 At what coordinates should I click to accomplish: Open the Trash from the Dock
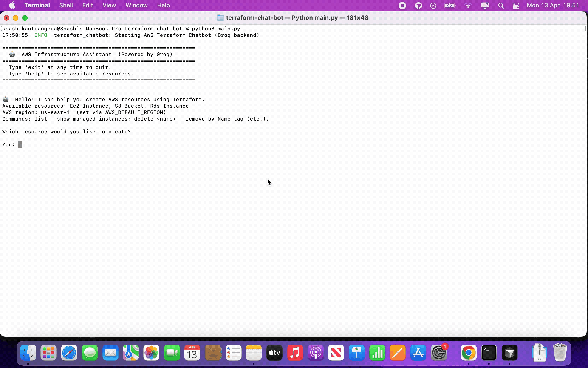click(x=560, y=352)
